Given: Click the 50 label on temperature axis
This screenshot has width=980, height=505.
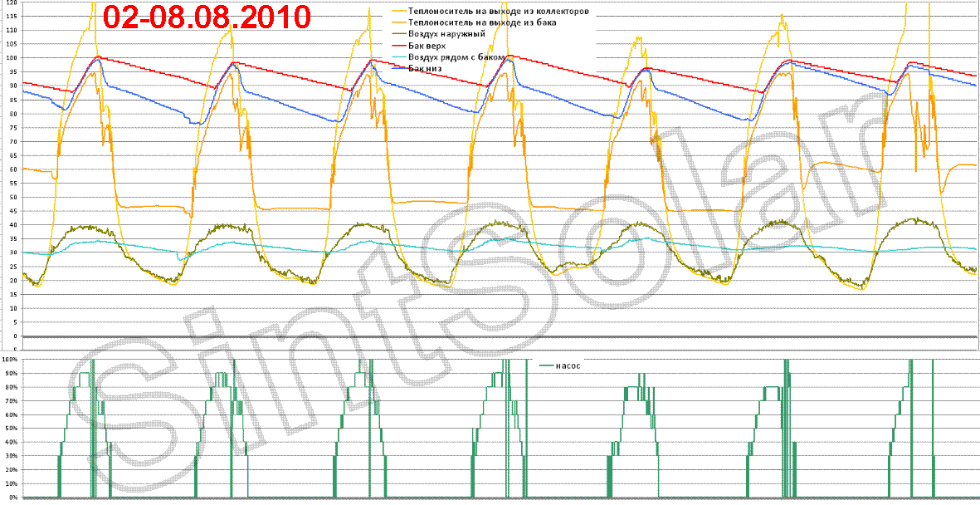Looking at the screenshot, I should coord(14,197).
